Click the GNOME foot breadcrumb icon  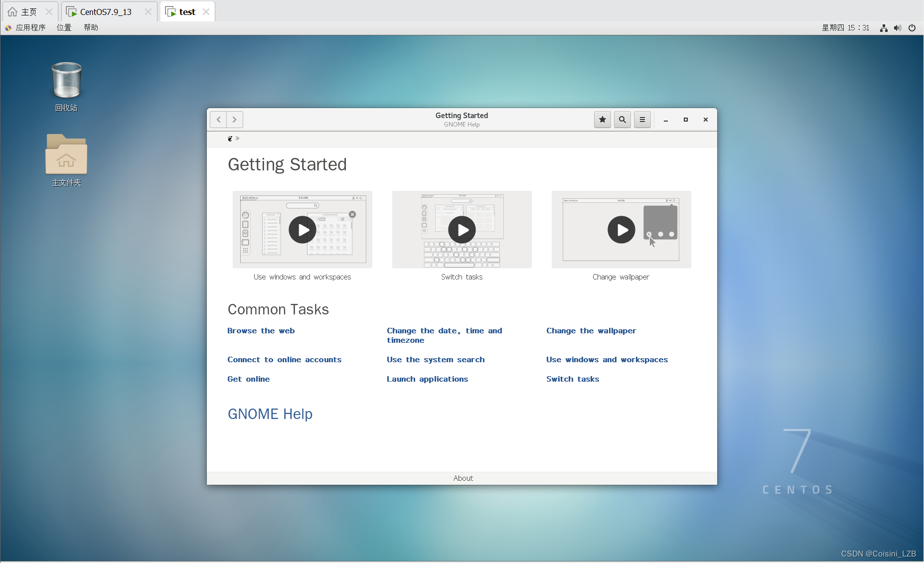[x=230, y=139]
